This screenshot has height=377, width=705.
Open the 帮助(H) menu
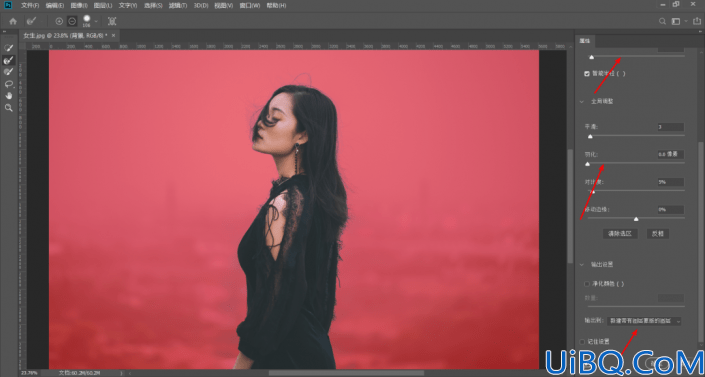[276, 5]
